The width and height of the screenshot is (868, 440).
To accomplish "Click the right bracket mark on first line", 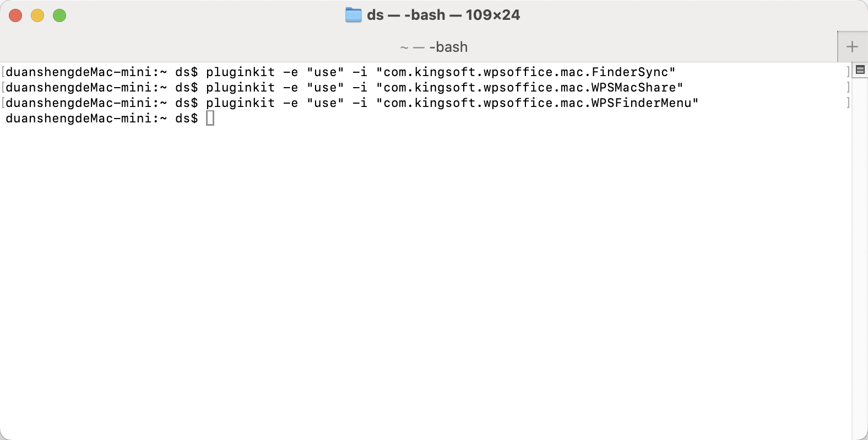I will (x=848, y=72).
